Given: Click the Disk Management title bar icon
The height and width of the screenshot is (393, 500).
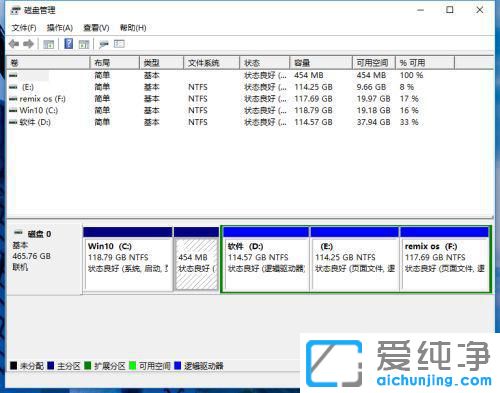Looking at the screenshot, I should [x=15, y=11].
